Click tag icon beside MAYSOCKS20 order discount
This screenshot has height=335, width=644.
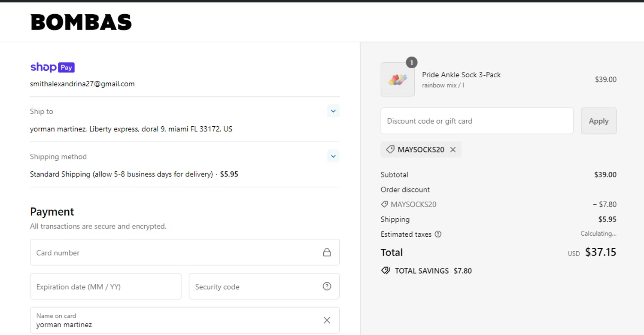coord(384,204)
